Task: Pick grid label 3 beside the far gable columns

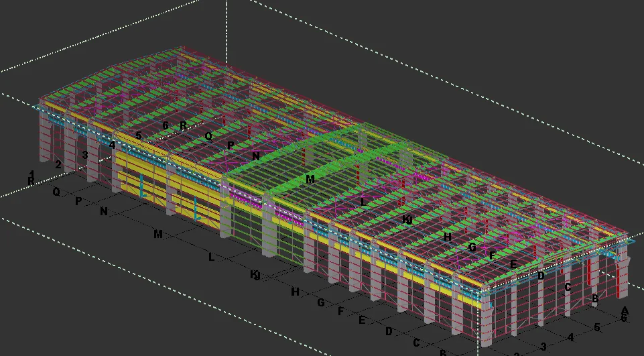Action: pyautogui.click(x=84, y=155)
